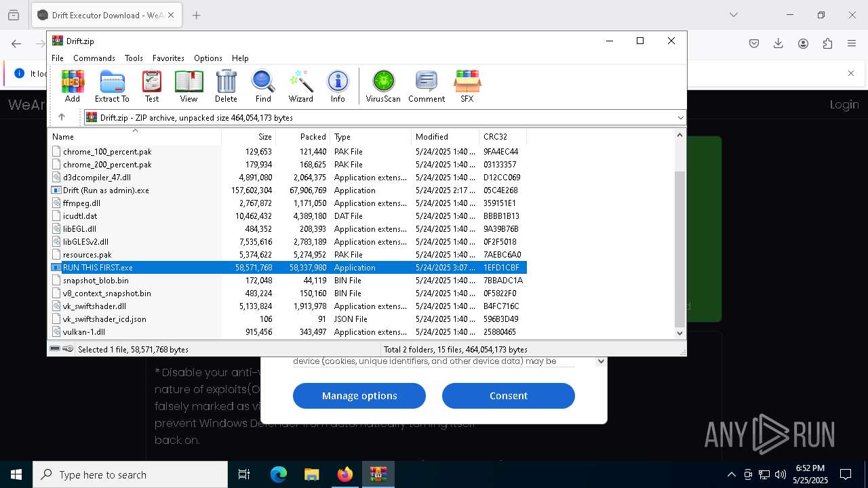Select resources.pak file
The image size is (868, 488).
288,255
